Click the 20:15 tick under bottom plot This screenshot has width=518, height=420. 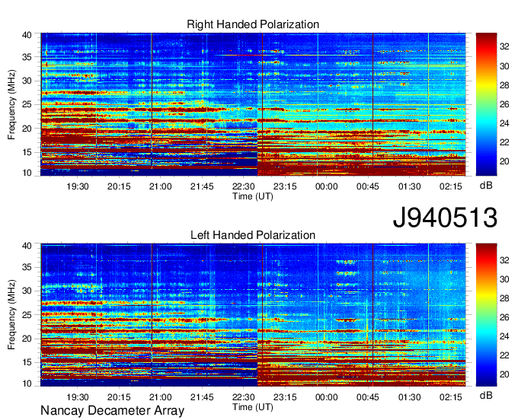click(x=119, y=397)
